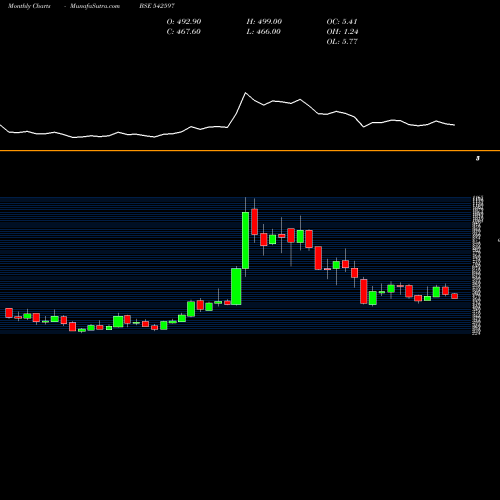Viewport: 500px width, 500px height.
Task: Click the low value 'L: 466.00'
Action: coord(263,32)
